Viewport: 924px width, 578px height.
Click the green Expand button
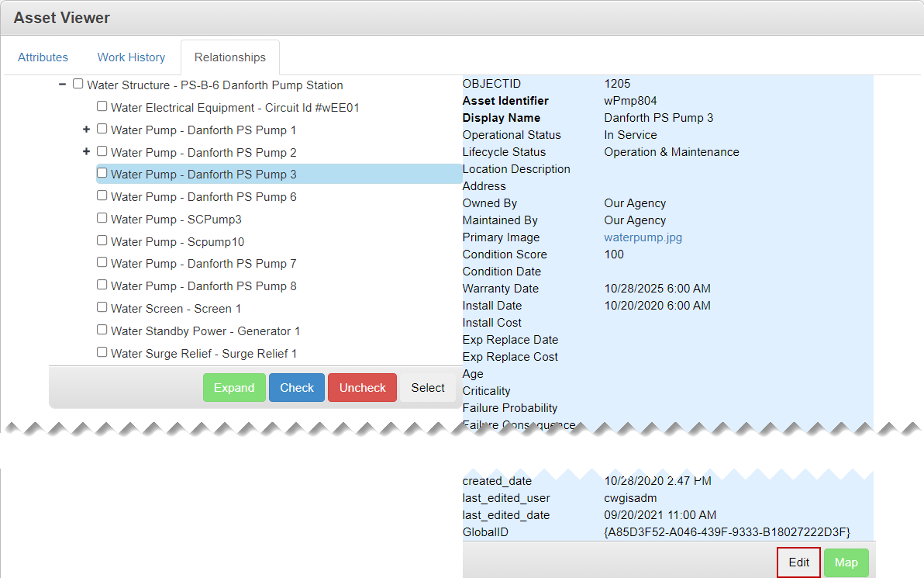234,388
